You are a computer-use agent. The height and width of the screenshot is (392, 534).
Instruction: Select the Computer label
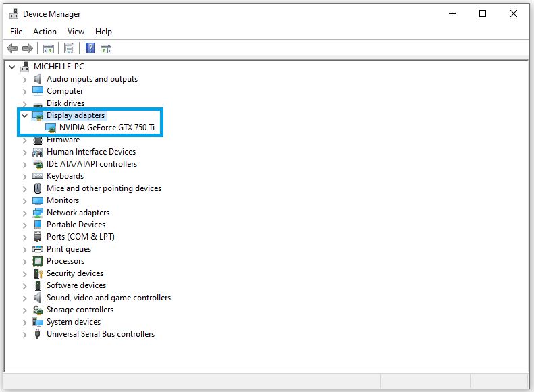click(x=65, y=91)
